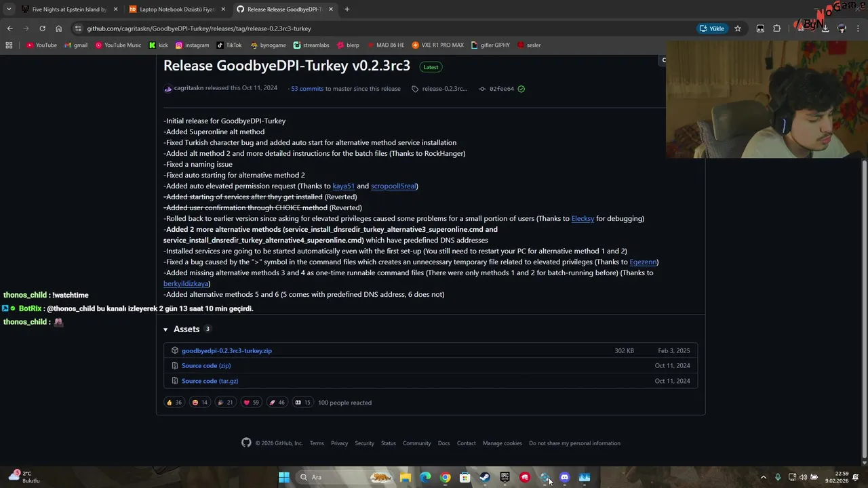Open the YouTube bookmark
The width and height of the screenshot is (868, 488).
(x=41, y=45)
